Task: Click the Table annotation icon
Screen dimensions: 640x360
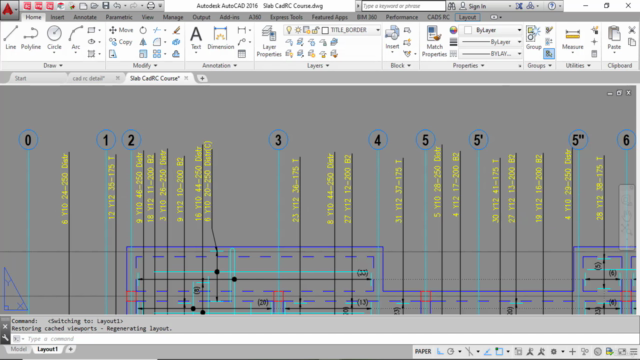Action: coord(242,54)
